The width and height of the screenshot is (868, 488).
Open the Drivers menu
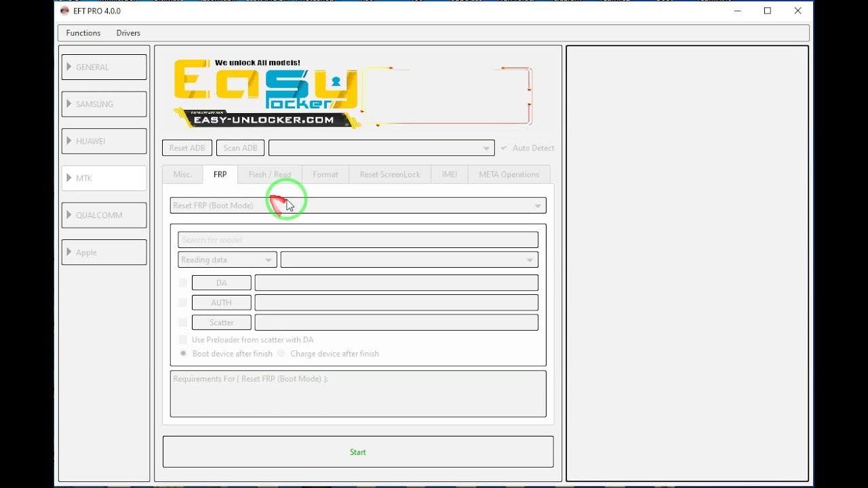click(128, 33)
